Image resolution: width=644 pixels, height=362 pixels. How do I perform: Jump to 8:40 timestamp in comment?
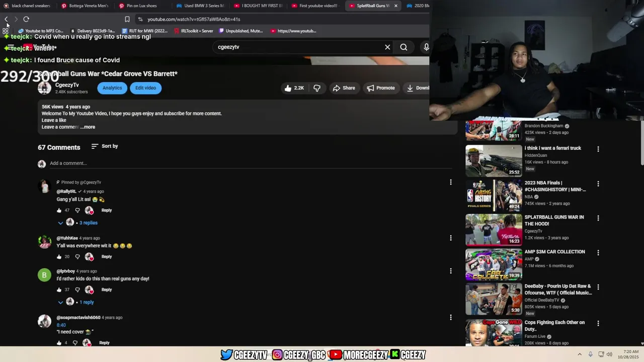coord(61,325)
